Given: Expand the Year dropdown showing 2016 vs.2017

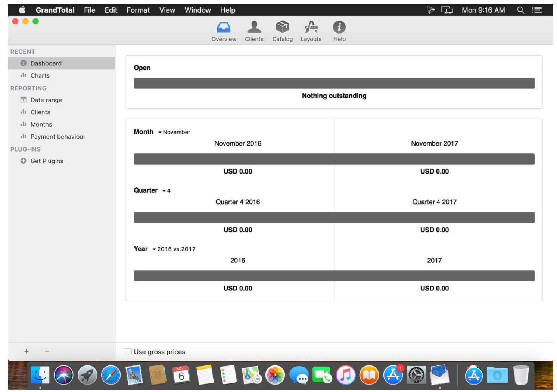Looking at the screenshot, I should coord(174,249).
